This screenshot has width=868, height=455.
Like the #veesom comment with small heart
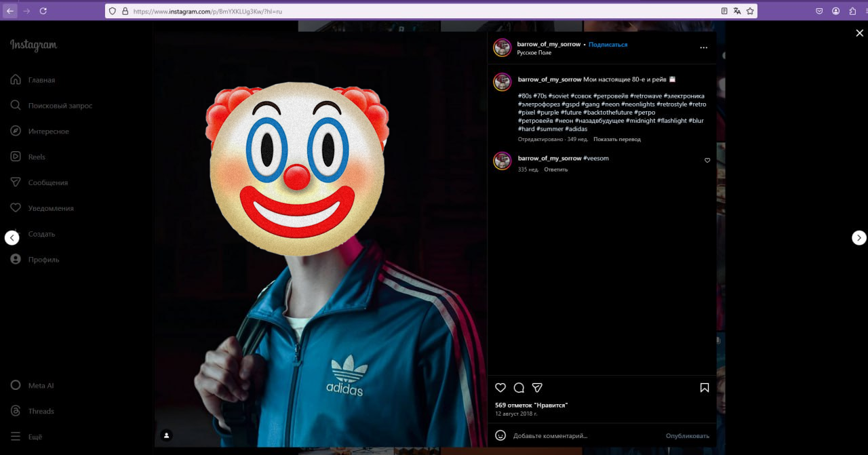point(707,161)
